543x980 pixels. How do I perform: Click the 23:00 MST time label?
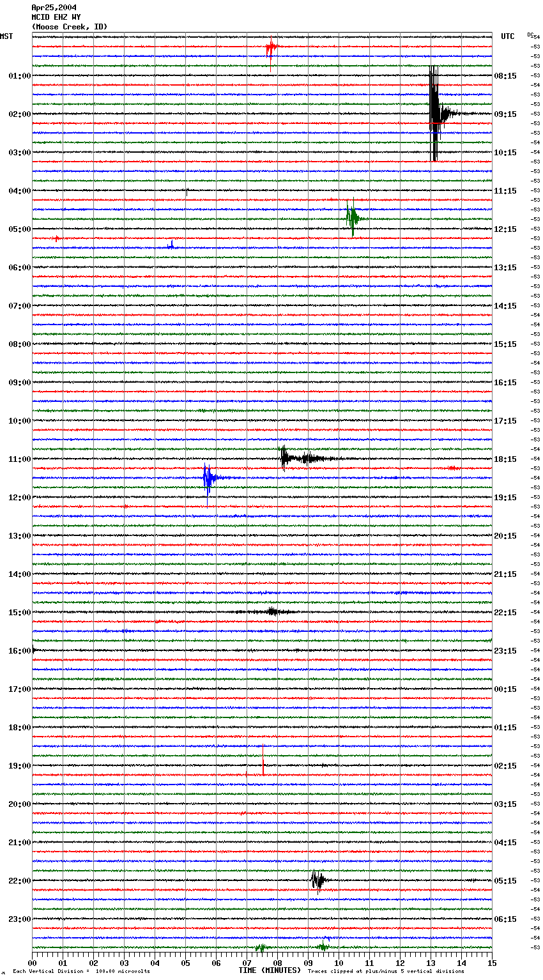point(20,919)
